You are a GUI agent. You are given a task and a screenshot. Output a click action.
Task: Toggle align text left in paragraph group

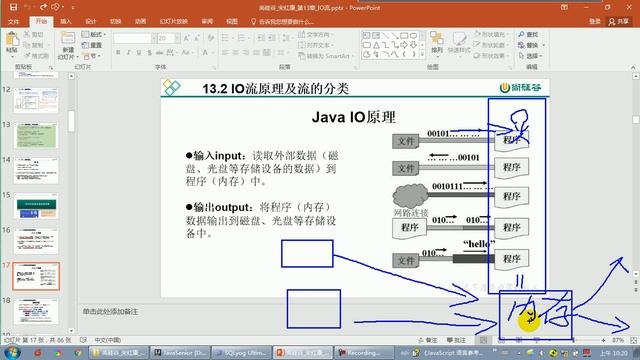[x=225, y=52]
